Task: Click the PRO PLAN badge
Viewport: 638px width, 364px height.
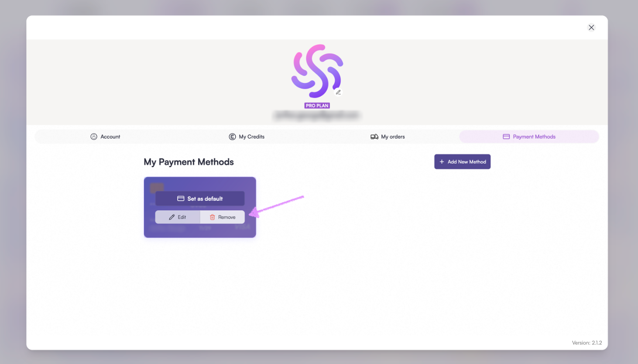Action: [317, 106]
